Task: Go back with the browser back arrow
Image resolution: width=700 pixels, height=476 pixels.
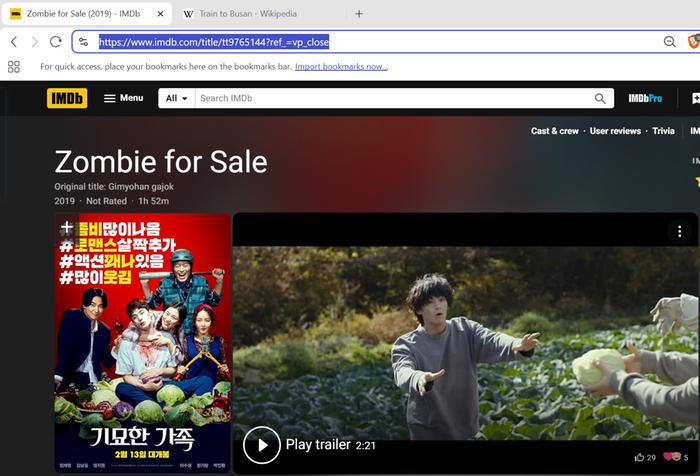Action: (x=14, y=42)
